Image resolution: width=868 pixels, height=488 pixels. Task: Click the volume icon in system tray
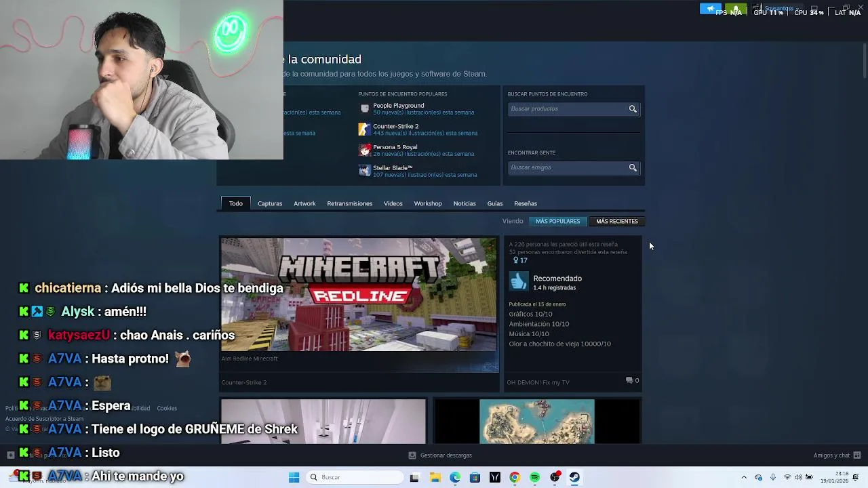coord(798,477)
